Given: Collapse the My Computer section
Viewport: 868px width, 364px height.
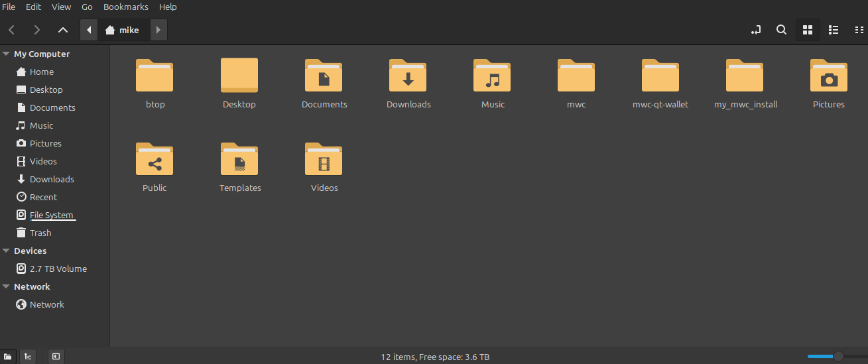Looking at the screenshot, I should [x=6, y=54].
